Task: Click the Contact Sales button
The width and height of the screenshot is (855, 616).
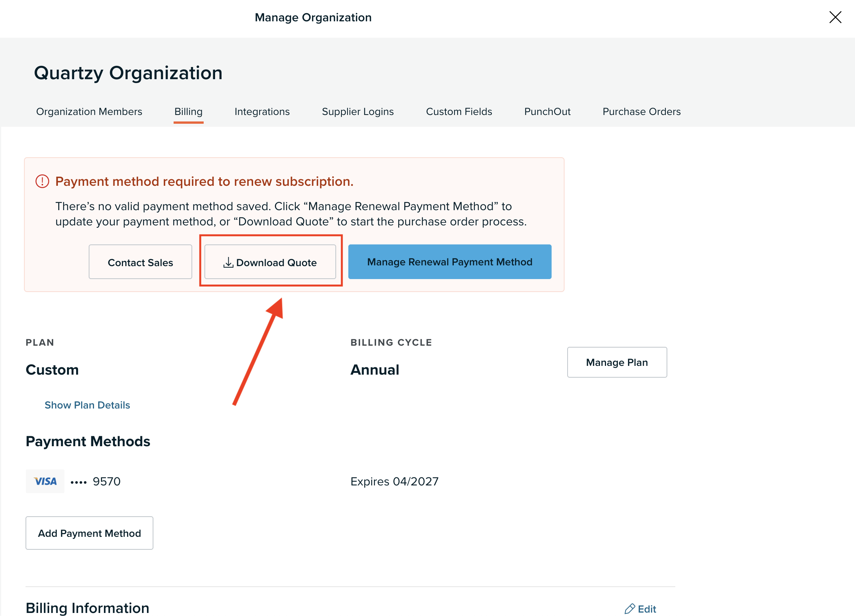Action: [140, 262]
